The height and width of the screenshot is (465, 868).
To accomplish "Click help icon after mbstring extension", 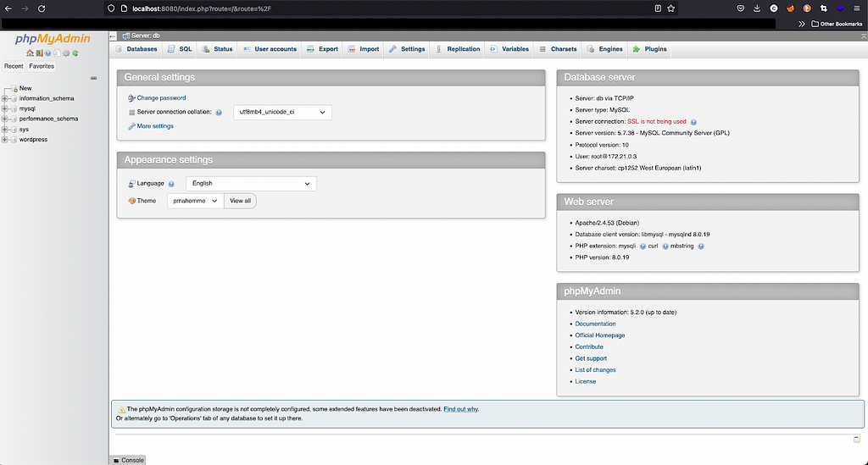I will [x=701, y=246].
